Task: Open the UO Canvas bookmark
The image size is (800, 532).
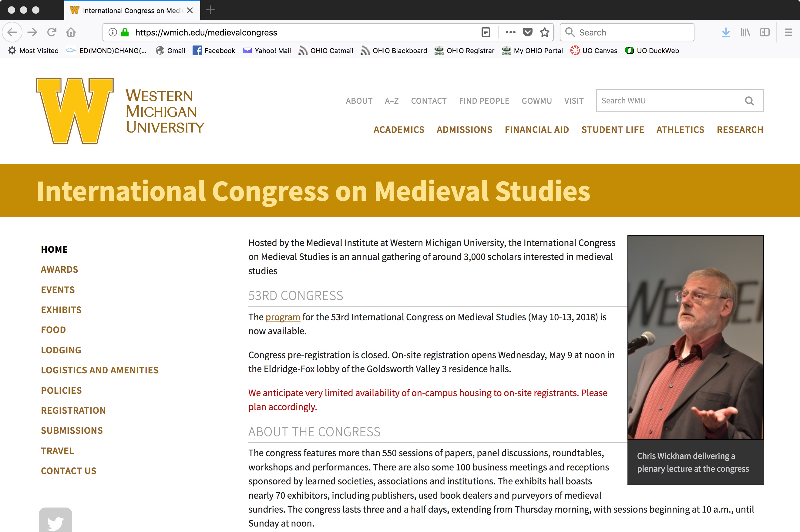Action: click(x=593, y=51)
